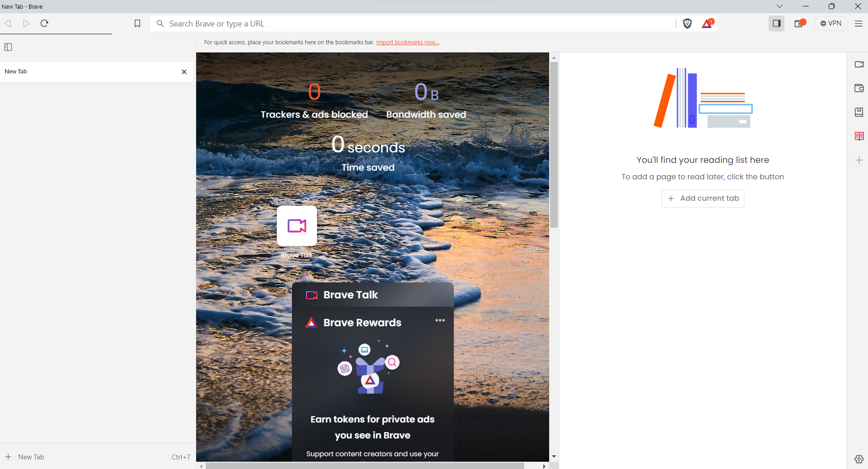This screenshot has width=868, height=469.
Task: Open Brave Rewards from the toolbar
Action: click(706, 23)
